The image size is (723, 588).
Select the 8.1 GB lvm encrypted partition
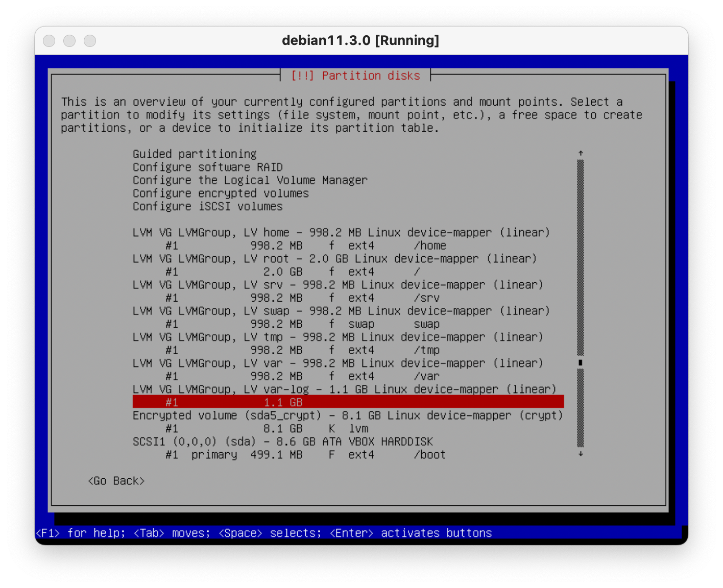pyautogui.click(x=267, y=429)
